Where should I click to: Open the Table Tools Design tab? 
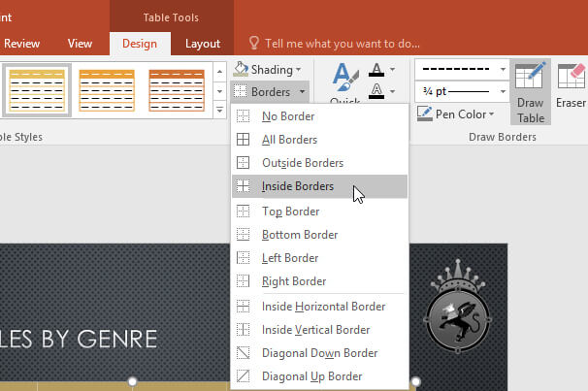[140, 44]
